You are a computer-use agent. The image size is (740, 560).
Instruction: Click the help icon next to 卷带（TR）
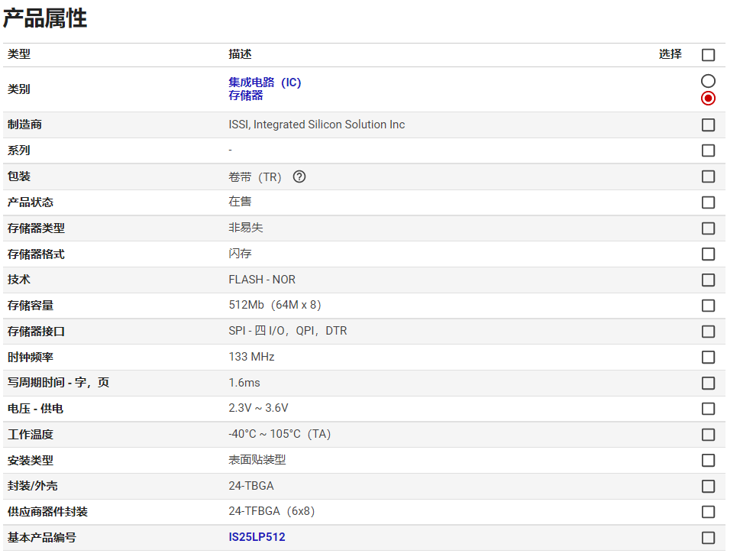pos(299,176)
